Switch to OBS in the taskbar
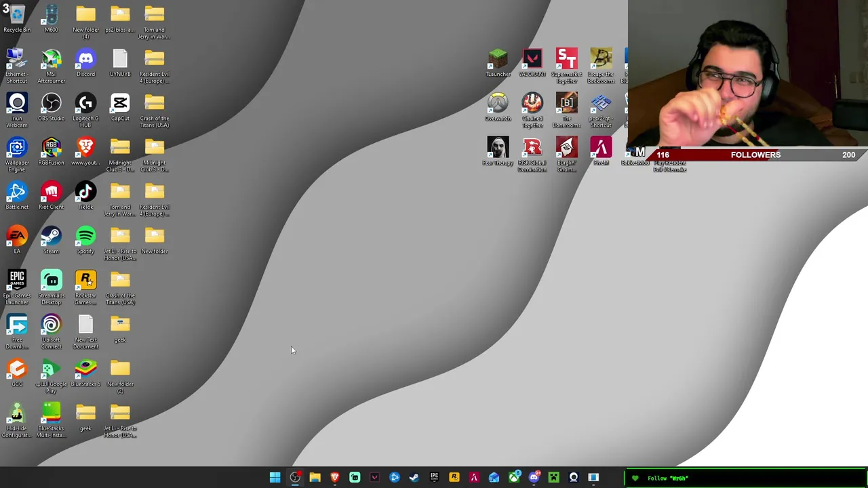Image resolution: width=868 pixels, height=488 pixels. (295, 478)
